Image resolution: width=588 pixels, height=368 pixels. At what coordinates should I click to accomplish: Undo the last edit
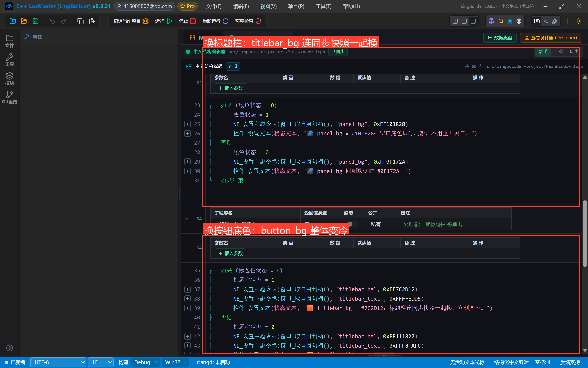click(52, 21)
